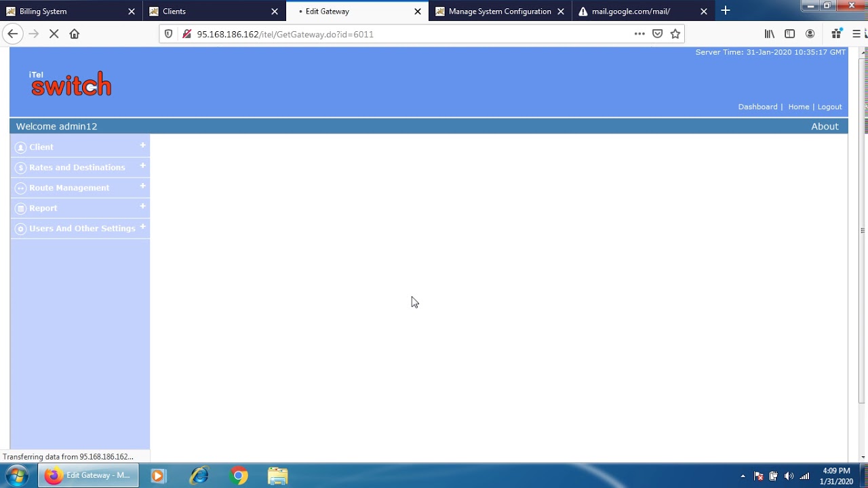Open the About link

[x=825, y=126]
